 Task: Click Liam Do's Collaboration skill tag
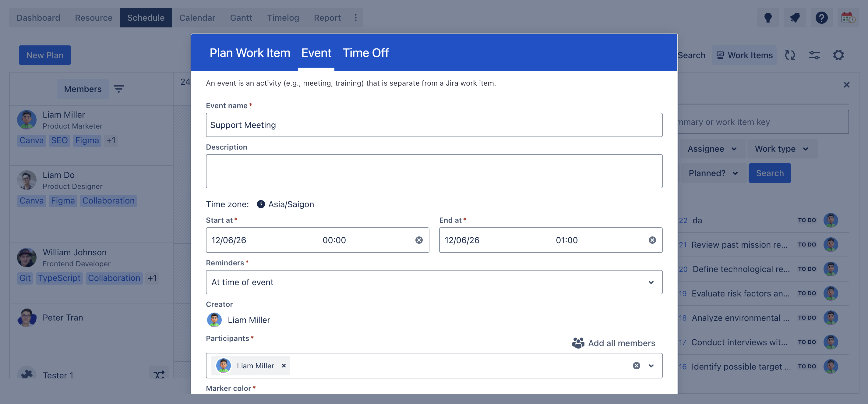[108, 201]
